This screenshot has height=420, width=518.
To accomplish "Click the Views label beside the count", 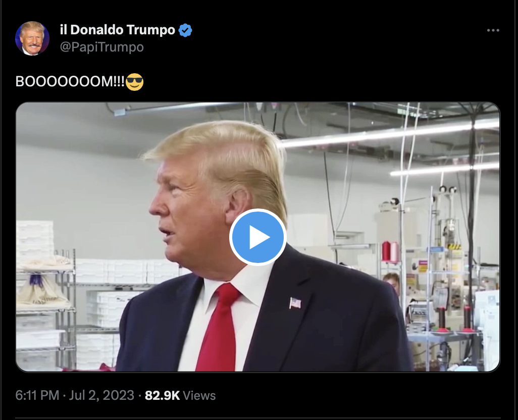I will click(199, 395).
